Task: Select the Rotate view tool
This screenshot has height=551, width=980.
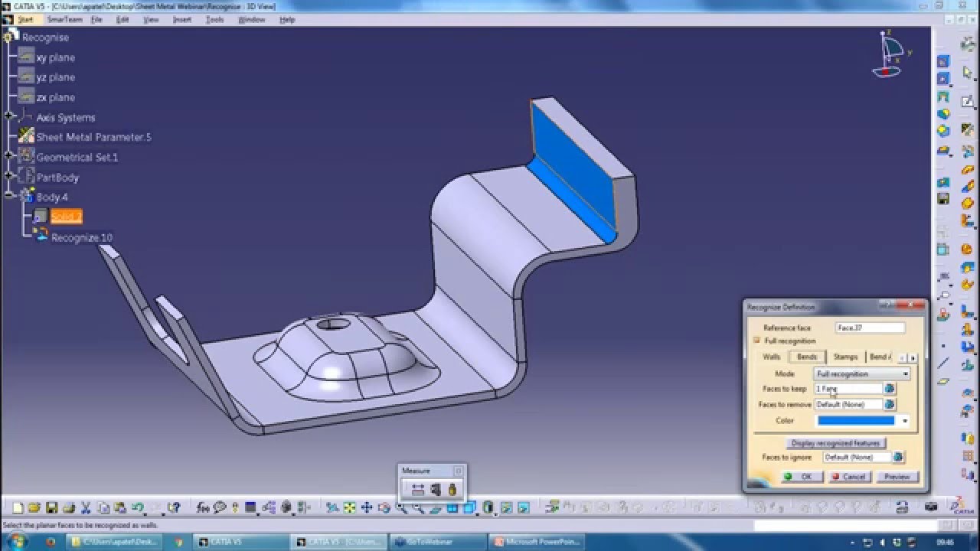Action: pos(384,507)
